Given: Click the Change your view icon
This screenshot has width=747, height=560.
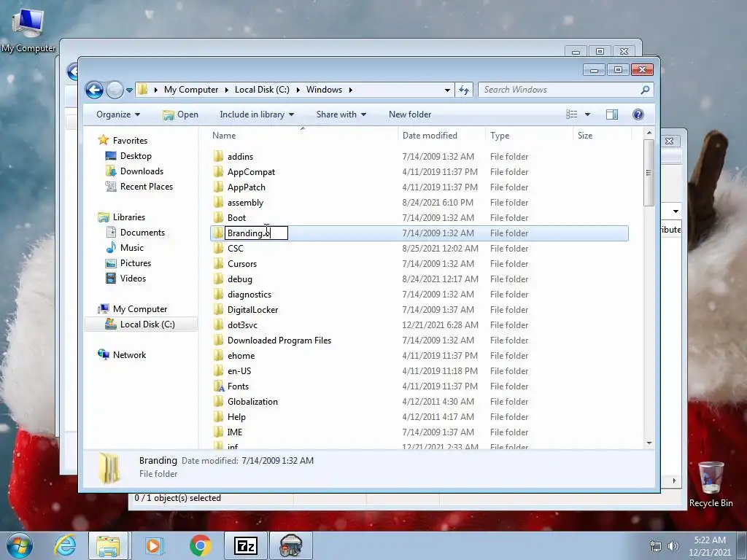Looking at the screenshot, I should pyautogui.click(x=572, y=114).
